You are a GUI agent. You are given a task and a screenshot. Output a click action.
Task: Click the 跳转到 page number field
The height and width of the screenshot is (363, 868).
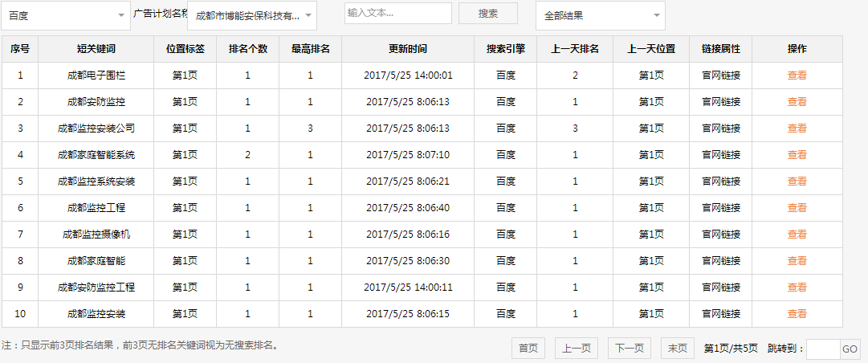(823, 349)
